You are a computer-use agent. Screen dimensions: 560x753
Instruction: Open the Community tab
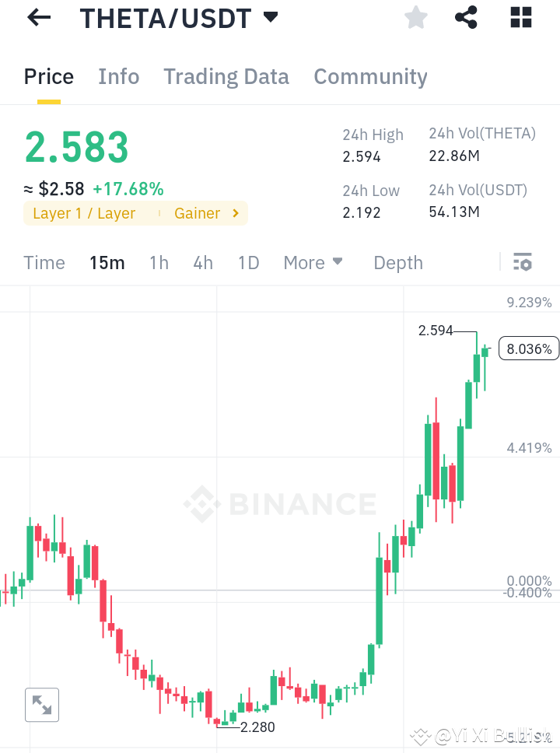[x=370, y=76]
